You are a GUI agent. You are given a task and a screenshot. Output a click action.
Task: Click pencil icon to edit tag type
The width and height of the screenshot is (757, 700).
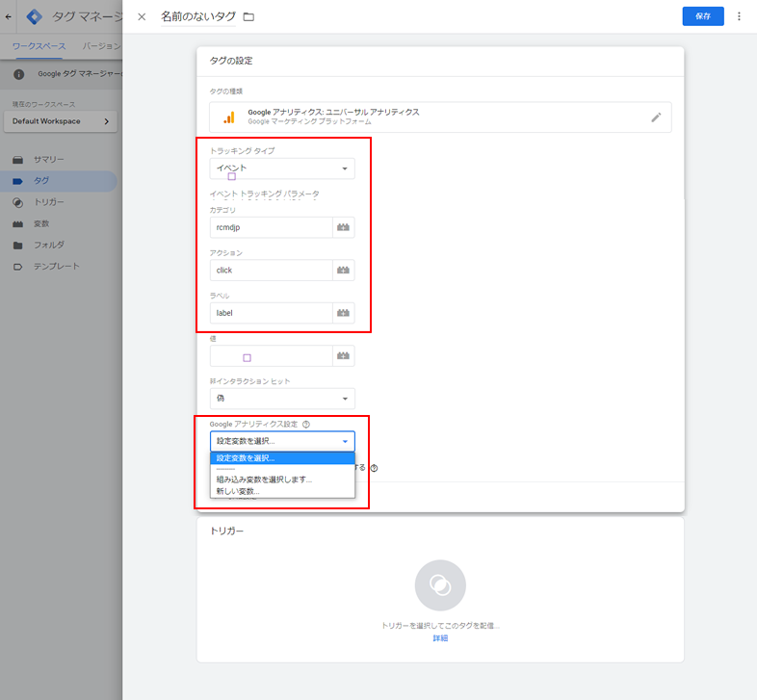click(x=656, y=117)
